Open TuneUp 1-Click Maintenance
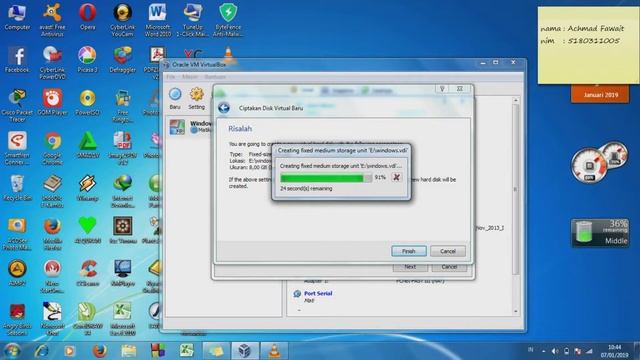The width and height of the screenshot is (640, 360). tap(193, 20)
